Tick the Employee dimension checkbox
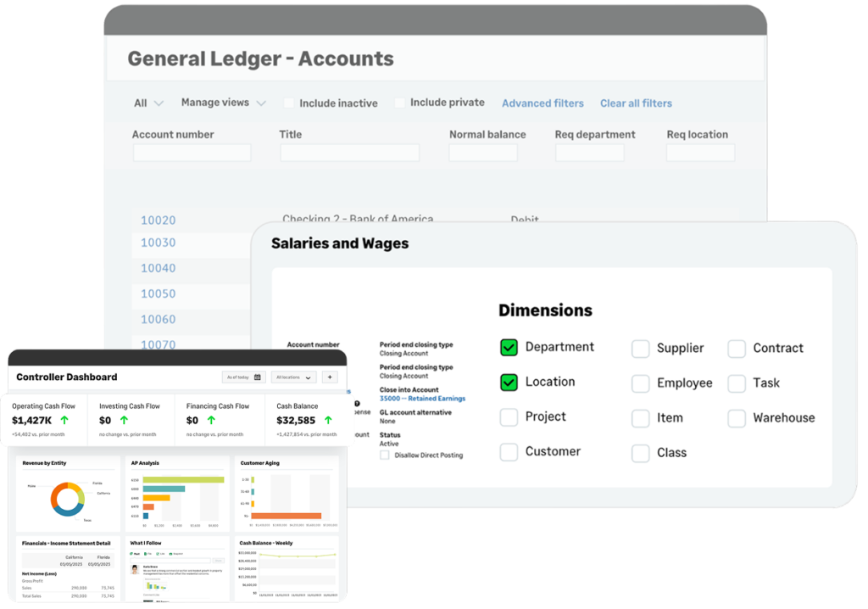868x609 pixels. (x=641, y=383)
